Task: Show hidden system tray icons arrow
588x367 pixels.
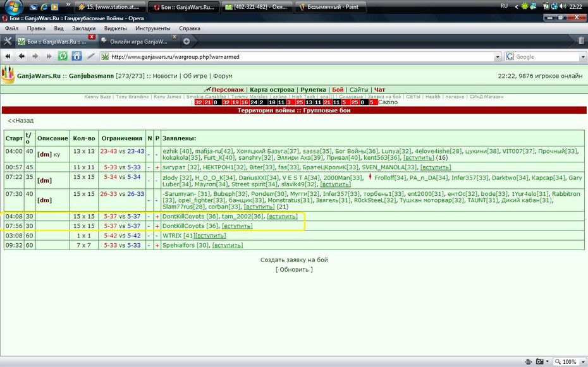Action: 517,7
